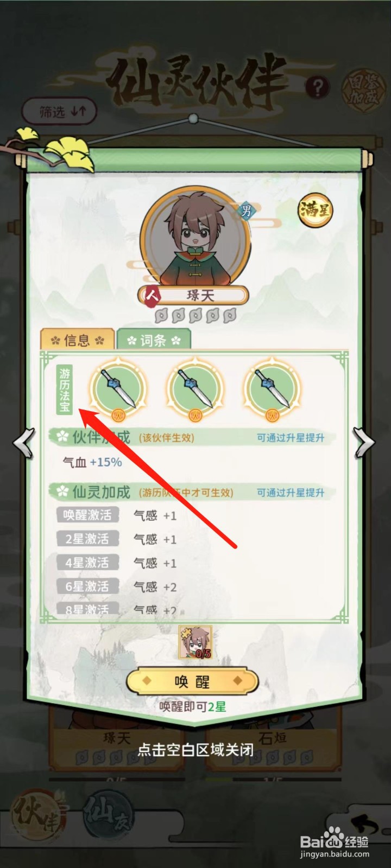This screenshot has width=391, height=868.
Task: Tap the fragment avatar showing 0/5
Action: 195,641
